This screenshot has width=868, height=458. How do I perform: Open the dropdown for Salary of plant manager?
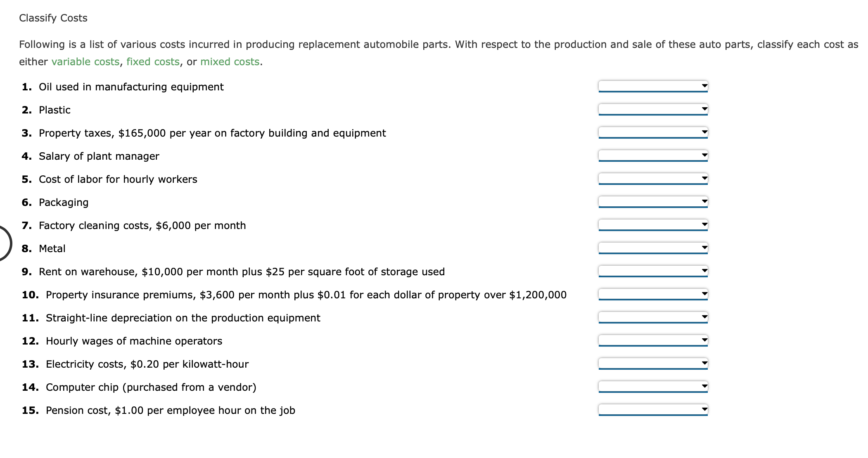652,156
